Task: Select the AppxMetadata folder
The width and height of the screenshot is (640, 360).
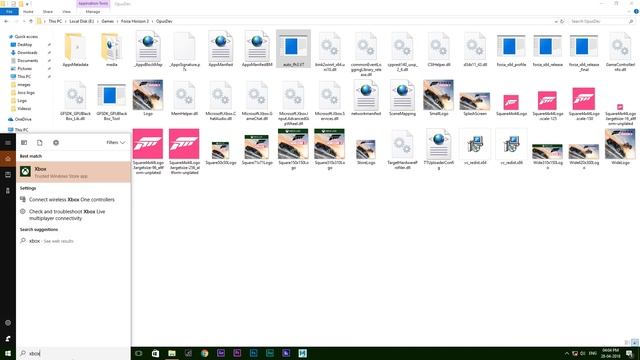Action: [76, 50]
